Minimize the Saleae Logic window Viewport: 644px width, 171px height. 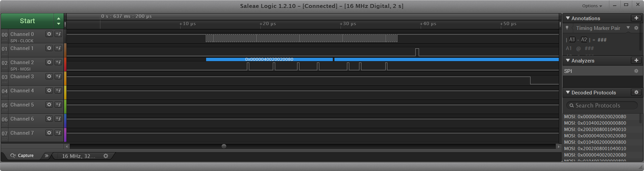(615, 5)
